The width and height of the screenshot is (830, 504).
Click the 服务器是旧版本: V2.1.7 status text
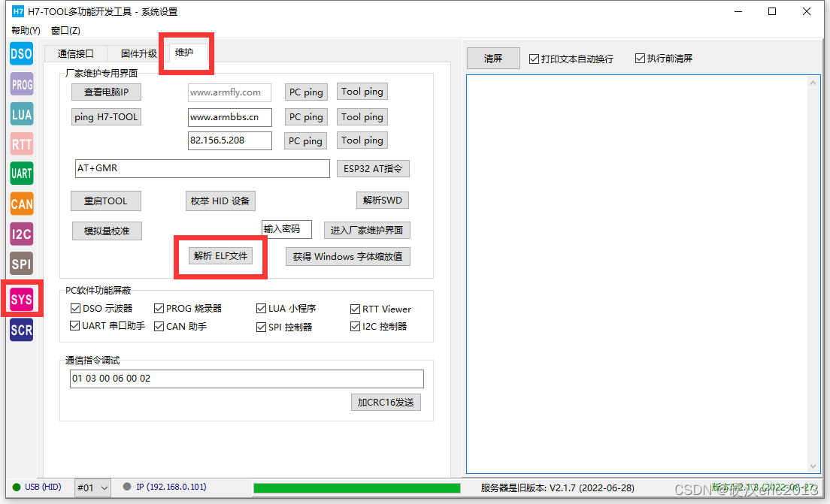point(557,487)
